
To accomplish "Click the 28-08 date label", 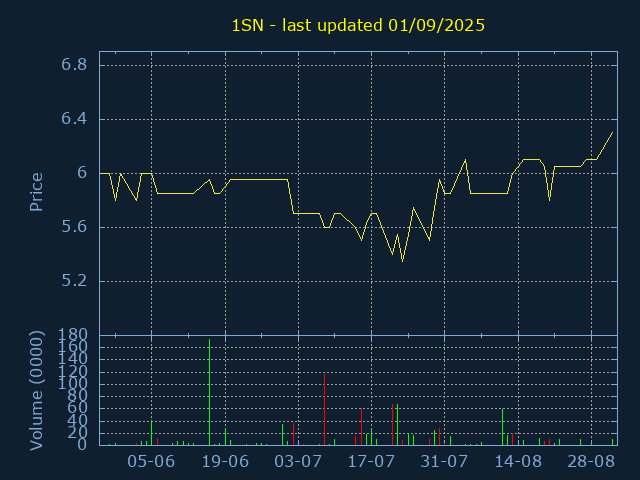I will point(591,462).
